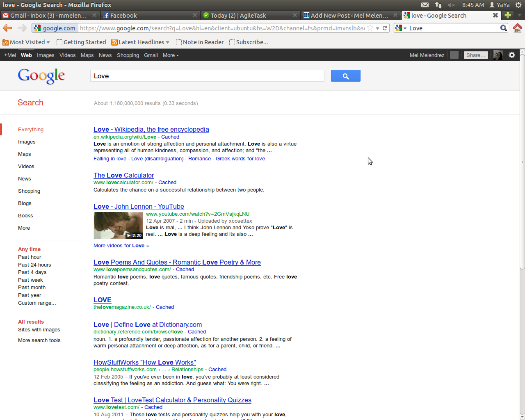
Task: Click the browser back arrow
Action: 7,28
